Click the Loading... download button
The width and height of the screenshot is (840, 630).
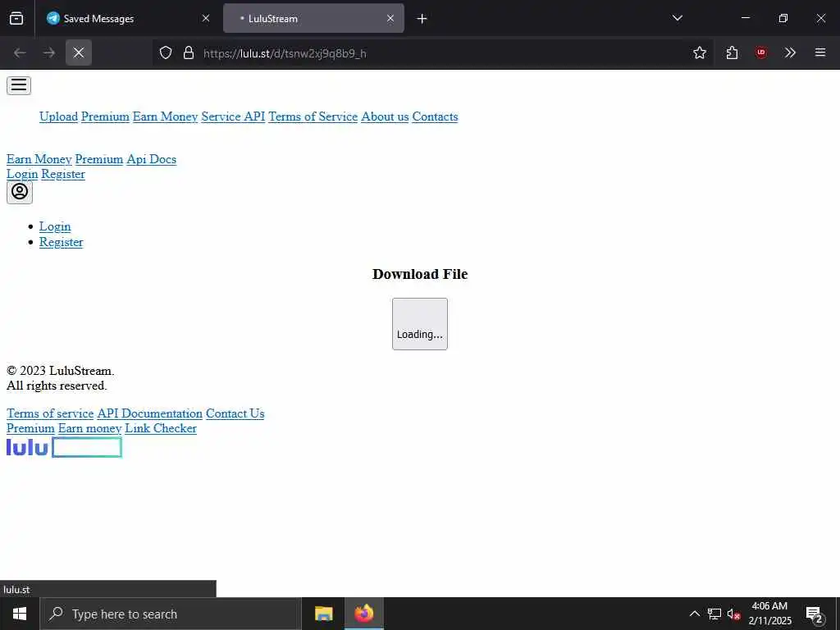(x=419, y=323)
